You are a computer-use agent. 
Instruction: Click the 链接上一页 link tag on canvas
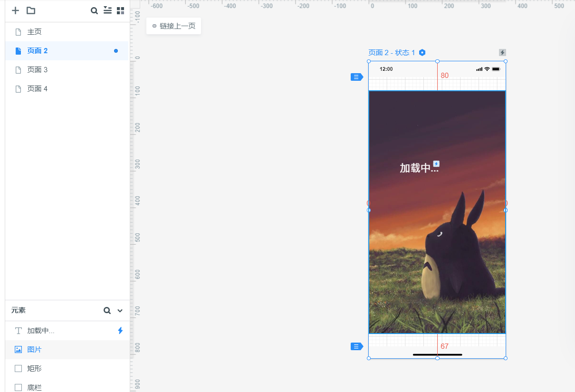click(173, 26)
